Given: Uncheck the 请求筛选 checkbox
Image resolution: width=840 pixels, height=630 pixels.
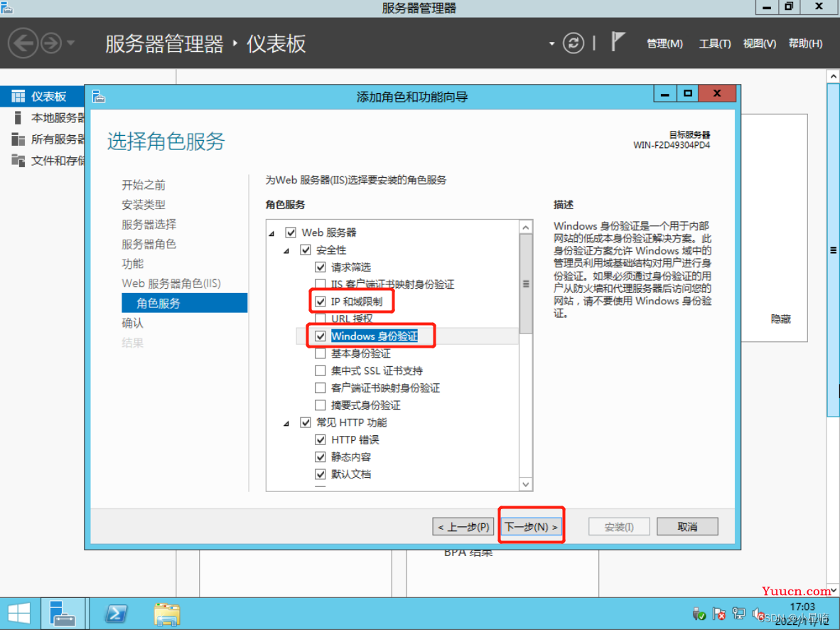Looking at the screenshot, I should point(321,267).
